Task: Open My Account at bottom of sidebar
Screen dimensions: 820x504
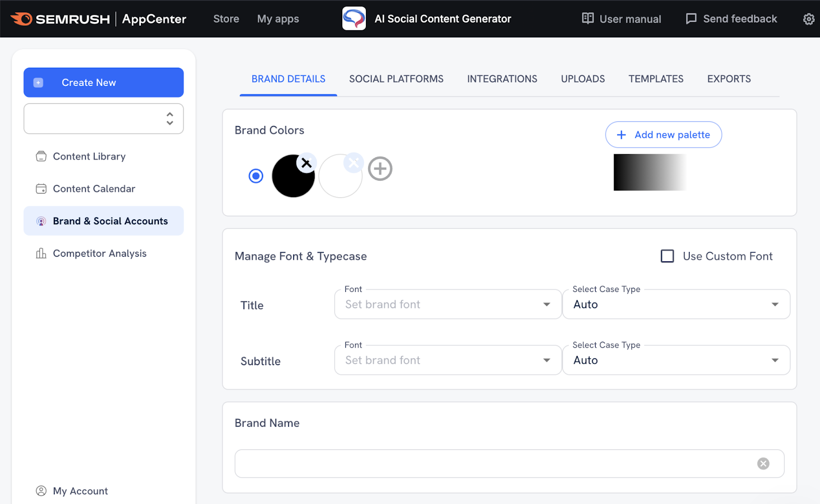Action: click(x=80, y=490)
